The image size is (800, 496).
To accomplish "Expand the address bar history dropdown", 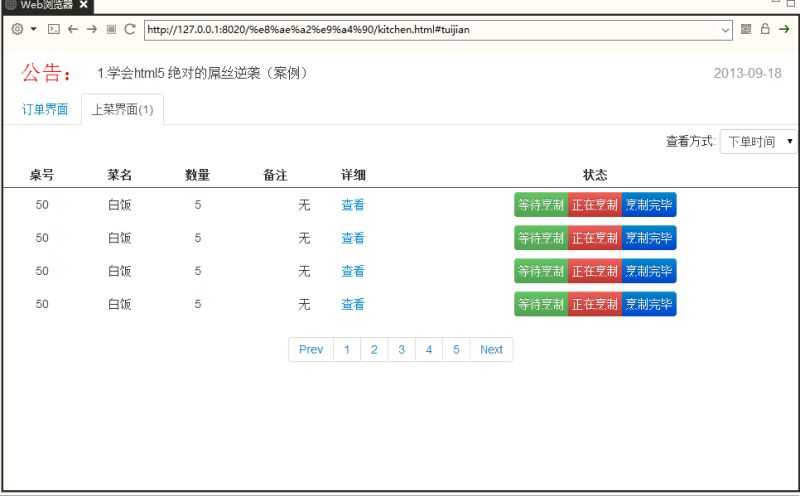I will (725, 30).
